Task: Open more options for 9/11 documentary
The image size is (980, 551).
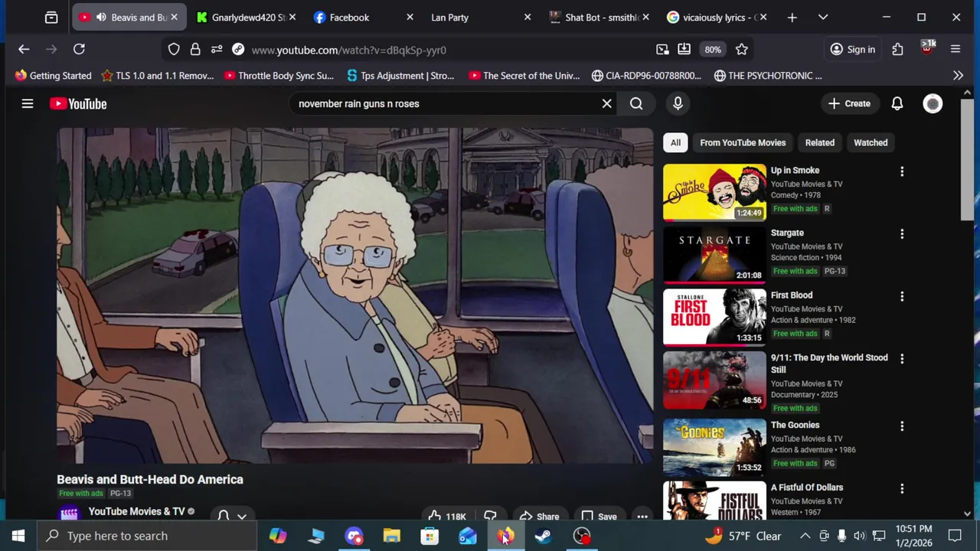Action: [x=902, y=358]
